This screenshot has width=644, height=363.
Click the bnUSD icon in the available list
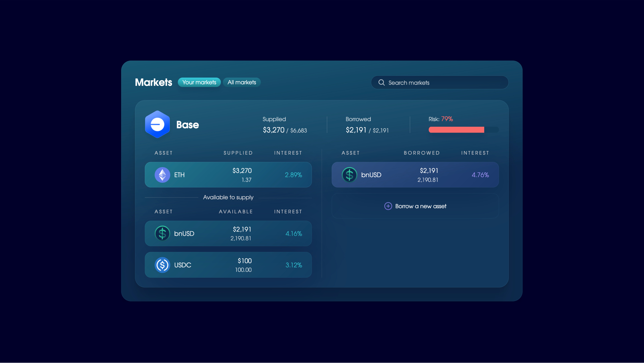[162, 233]
